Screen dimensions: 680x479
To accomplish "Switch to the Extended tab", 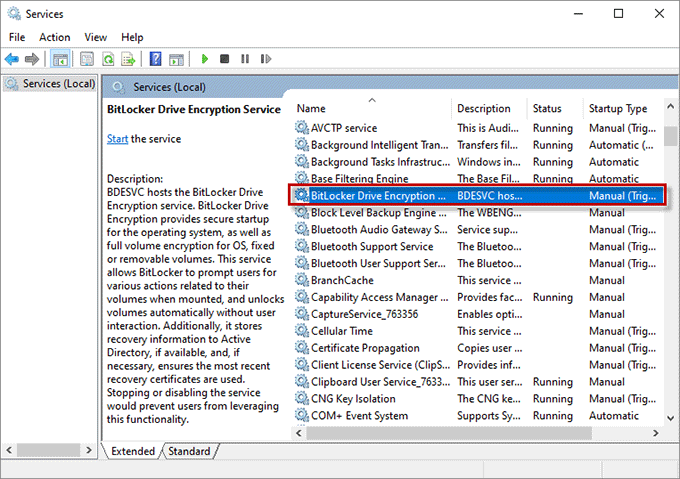I will coord(133,451).
